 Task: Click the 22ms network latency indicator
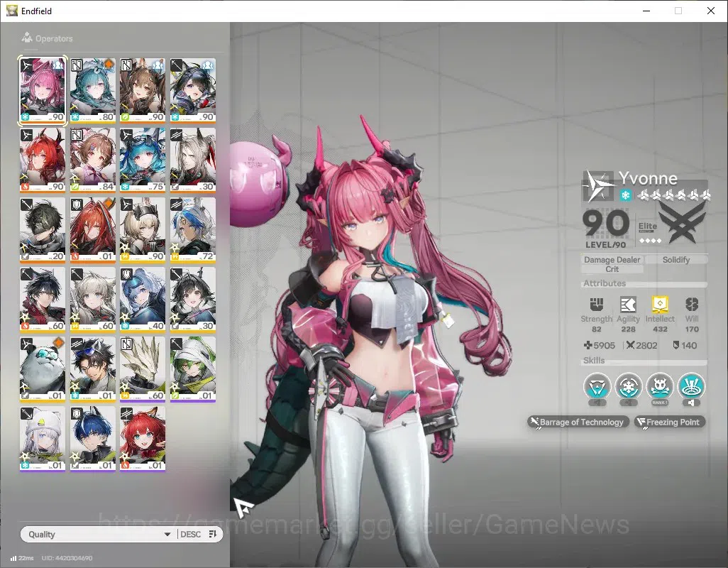pos(22,558)
